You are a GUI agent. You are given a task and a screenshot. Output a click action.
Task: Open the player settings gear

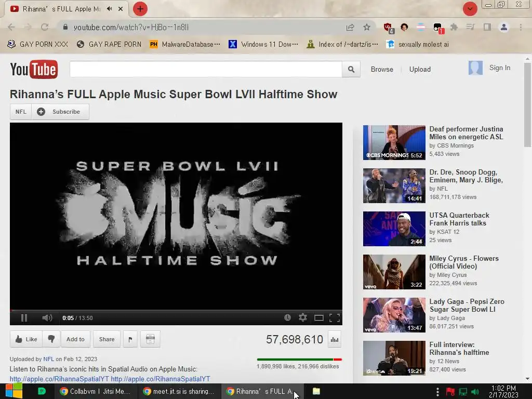pyautogui.click(x=303, y=317)
